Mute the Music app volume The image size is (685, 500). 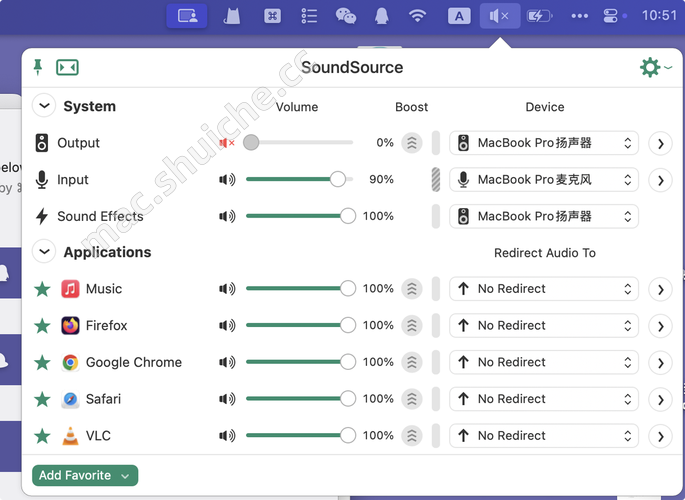(227, 289)
